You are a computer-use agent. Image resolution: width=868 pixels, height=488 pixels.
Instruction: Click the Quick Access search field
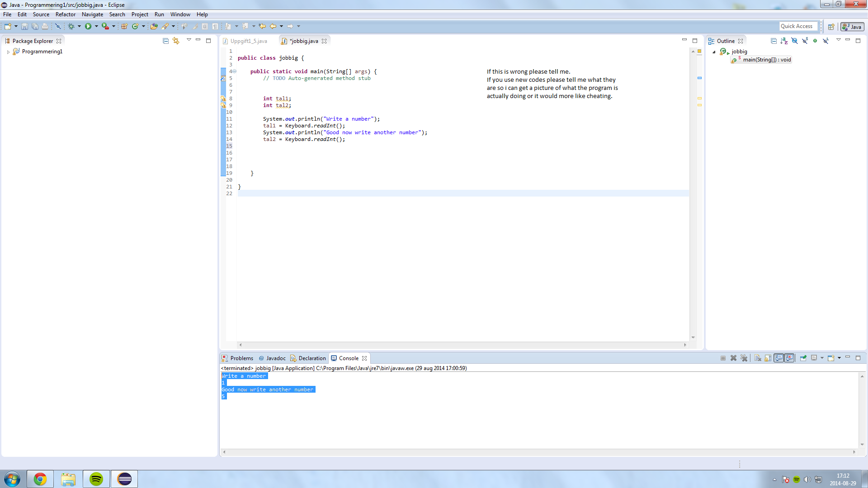(798, 26)
